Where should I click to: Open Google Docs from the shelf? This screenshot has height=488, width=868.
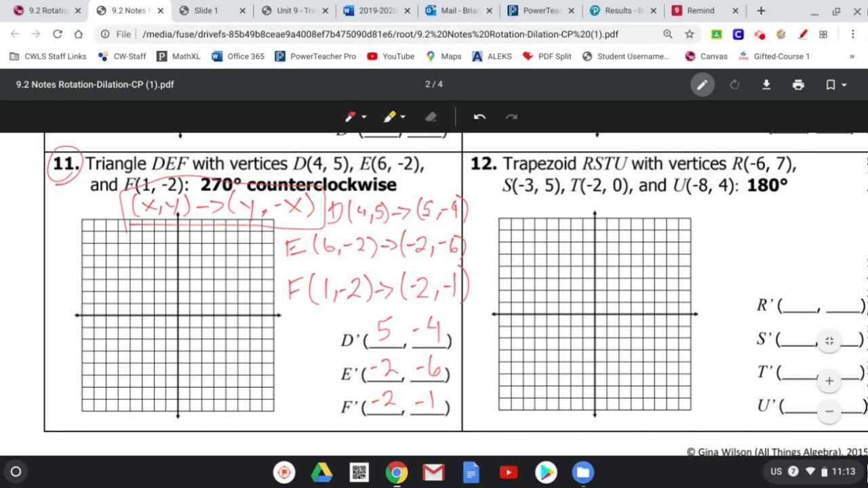(471, 472)
